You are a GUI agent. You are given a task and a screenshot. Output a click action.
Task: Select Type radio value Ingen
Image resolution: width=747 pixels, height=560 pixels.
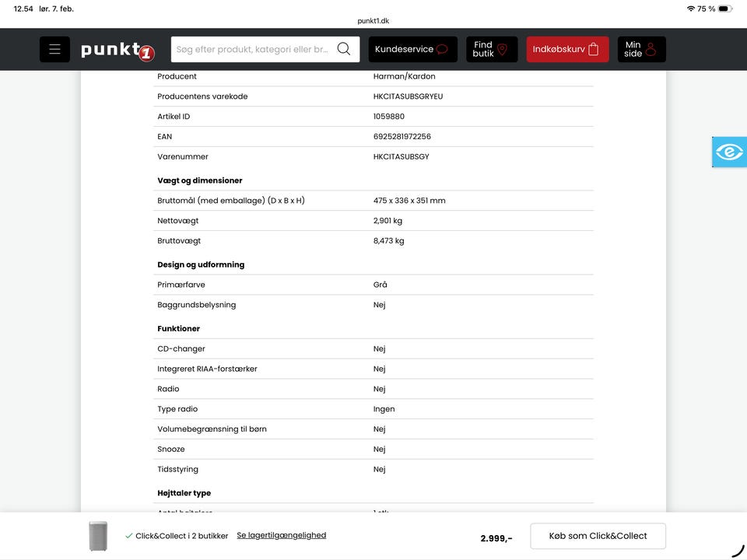(384, 409)
